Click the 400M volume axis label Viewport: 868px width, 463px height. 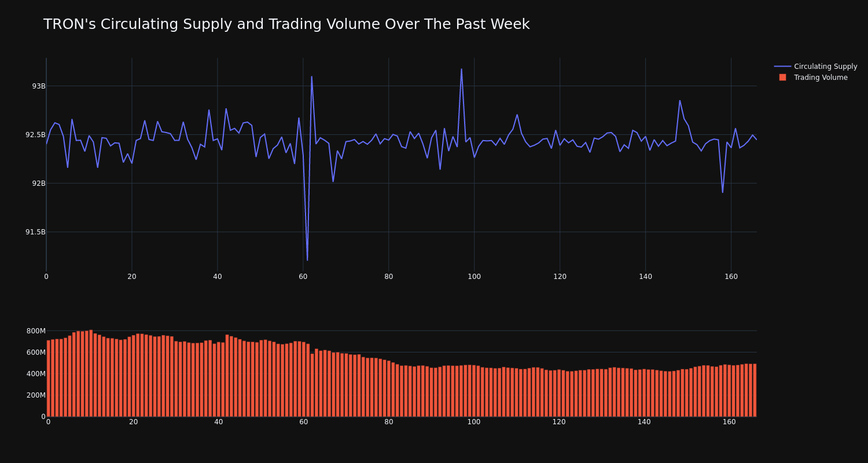pyautogui.click(x=36, y=374)
